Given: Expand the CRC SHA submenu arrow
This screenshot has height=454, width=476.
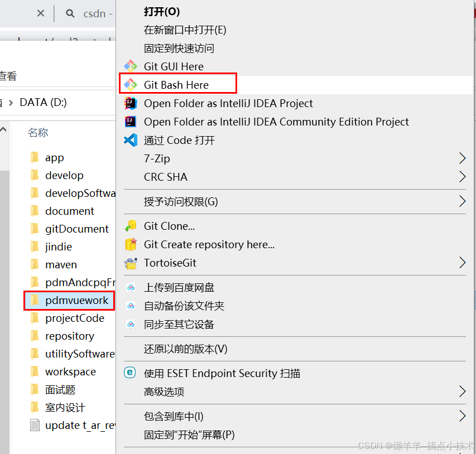Looking at the screenshot, I should tap(462, 177).
